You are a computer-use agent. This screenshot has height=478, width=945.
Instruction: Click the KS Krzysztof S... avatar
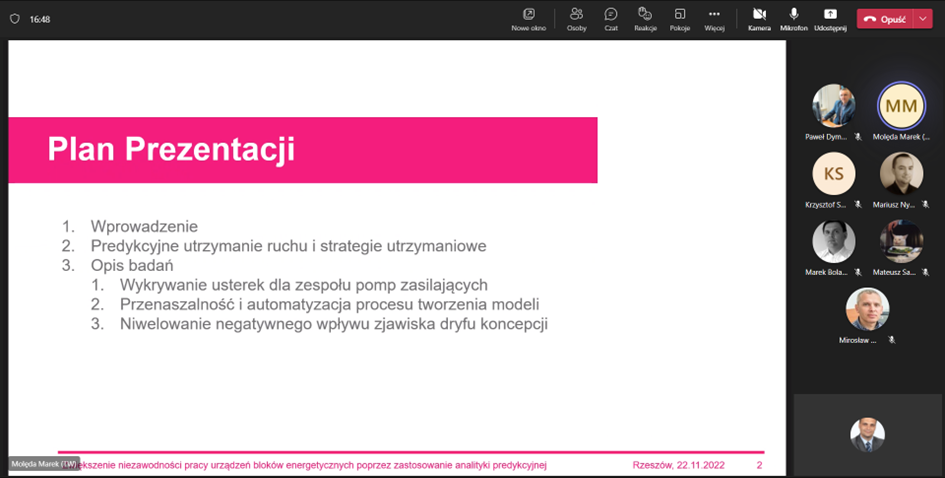pos(833,173)
